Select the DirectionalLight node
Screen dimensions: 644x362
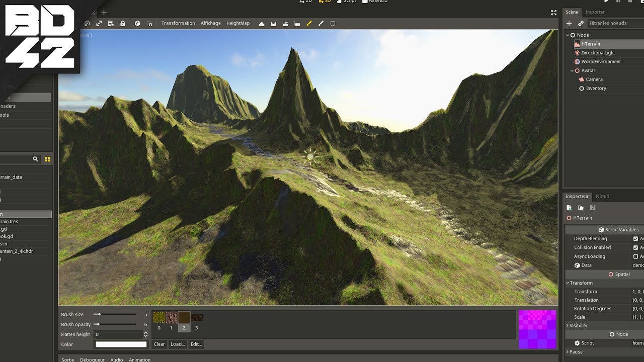pyautogui.click(x=598, y=53)
